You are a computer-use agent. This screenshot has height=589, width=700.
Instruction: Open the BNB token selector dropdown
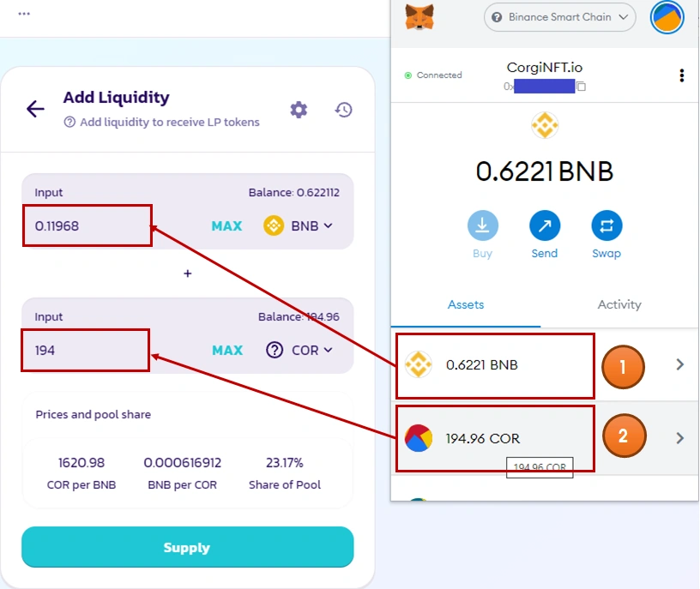299,226
